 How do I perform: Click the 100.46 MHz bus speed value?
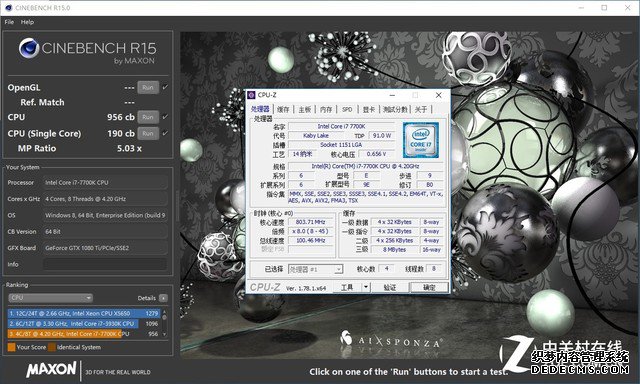click(311, 240)
